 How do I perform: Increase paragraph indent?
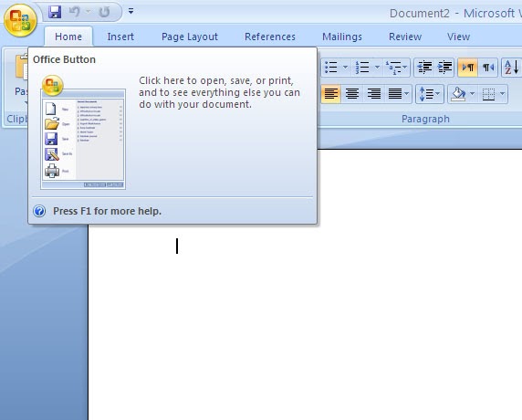click(444, 68)
